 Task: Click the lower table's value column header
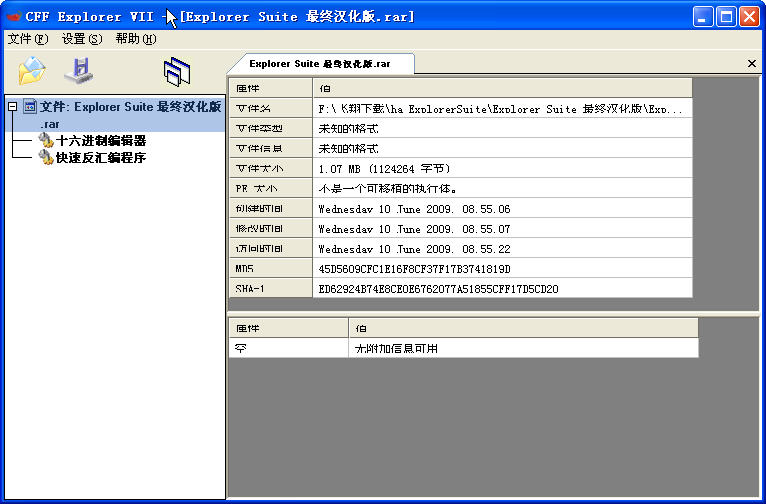tap(523, 328)
